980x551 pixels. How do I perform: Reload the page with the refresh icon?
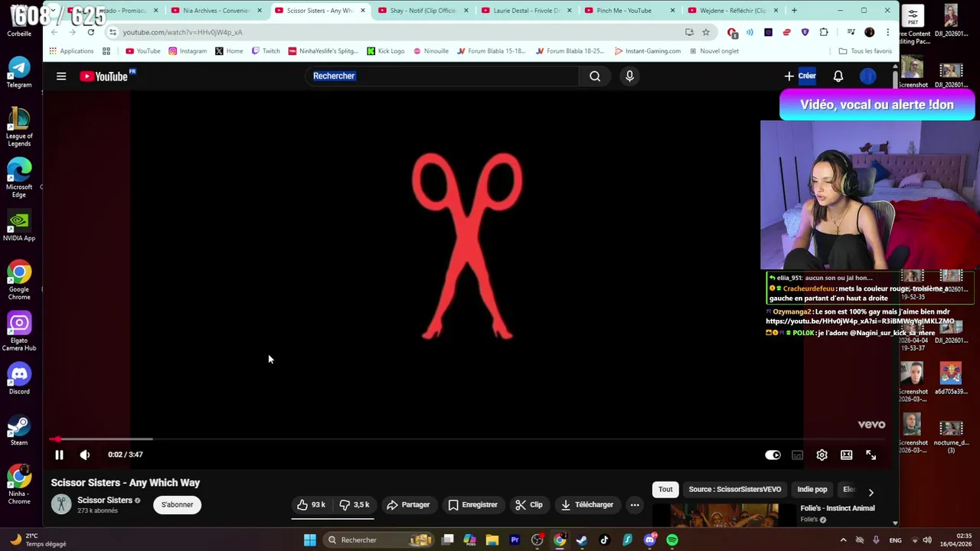point(91,32)
